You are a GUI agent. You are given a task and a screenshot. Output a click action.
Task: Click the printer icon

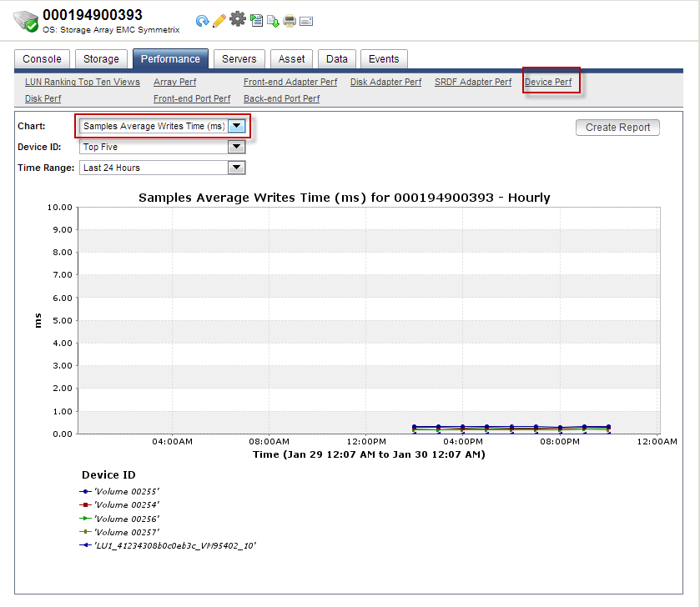[x=290, y=21]
